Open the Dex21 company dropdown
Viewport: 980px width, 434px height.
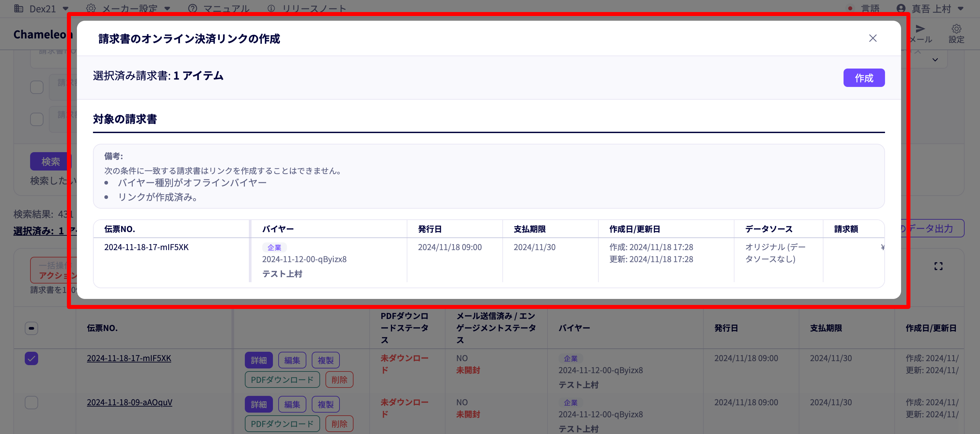click(42, 8)
